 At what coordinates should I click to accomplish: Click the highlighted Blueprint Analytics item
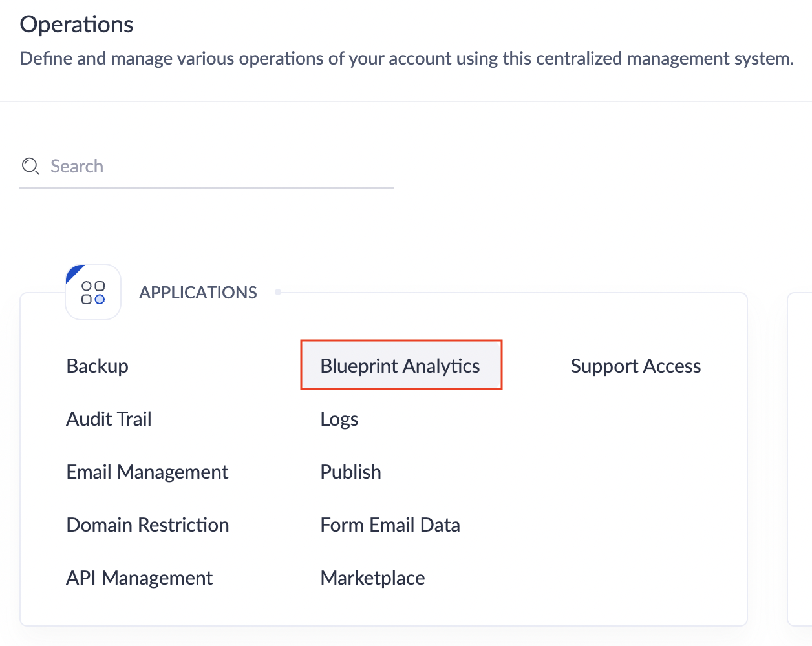click(401, 366)
